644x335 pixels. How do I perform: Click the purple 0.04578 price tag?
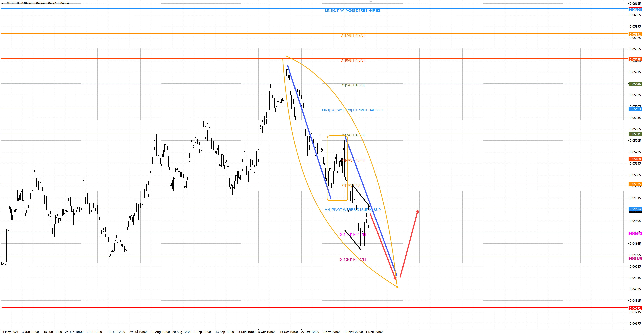[635, 258]
